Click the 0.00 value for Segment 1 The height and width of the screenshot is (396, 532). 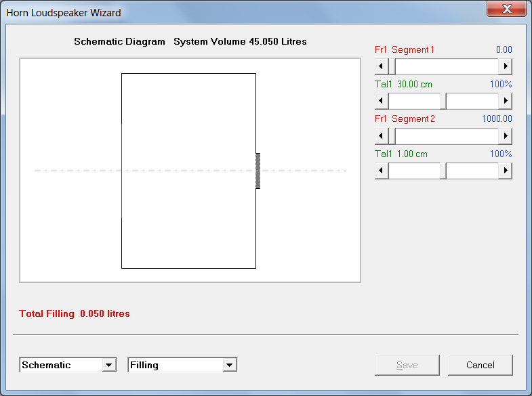504,50
